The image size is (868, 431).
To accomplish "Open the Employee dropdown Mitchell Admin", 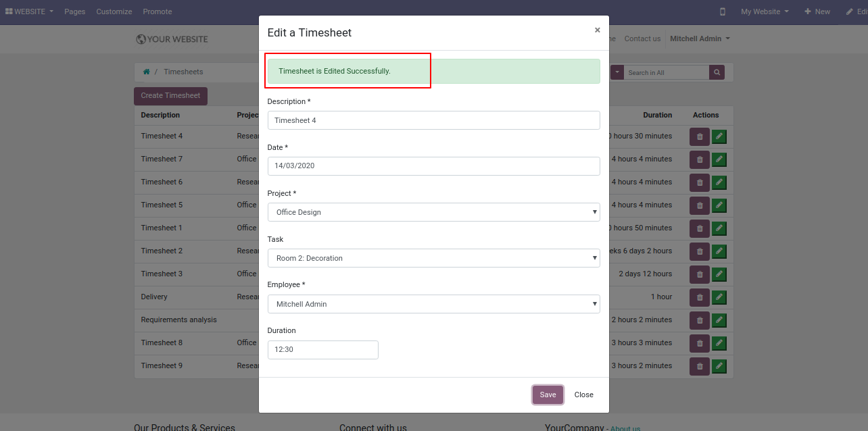I will (x=433, y=304).
